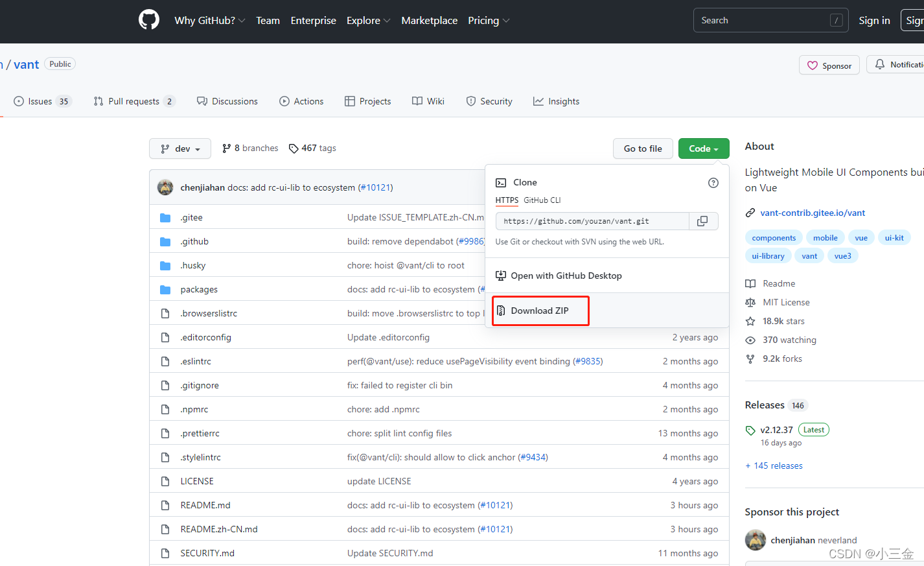Click the file icon for .browserslistrc
The width and height of the screenshot is (924, 566).
165,314
